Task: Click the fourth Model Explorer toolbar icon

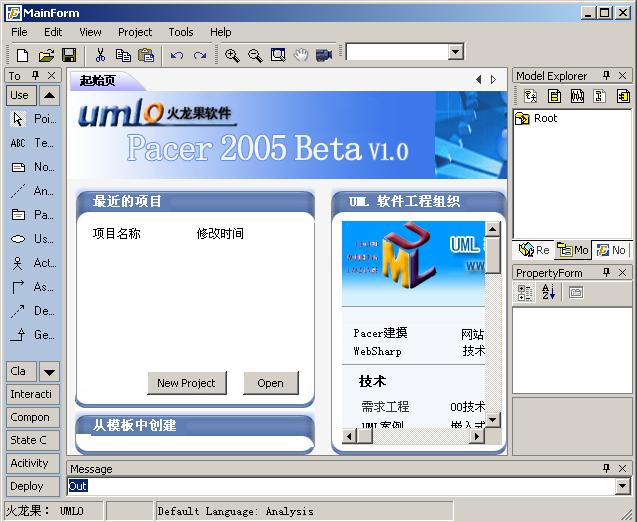Action: 600,96
